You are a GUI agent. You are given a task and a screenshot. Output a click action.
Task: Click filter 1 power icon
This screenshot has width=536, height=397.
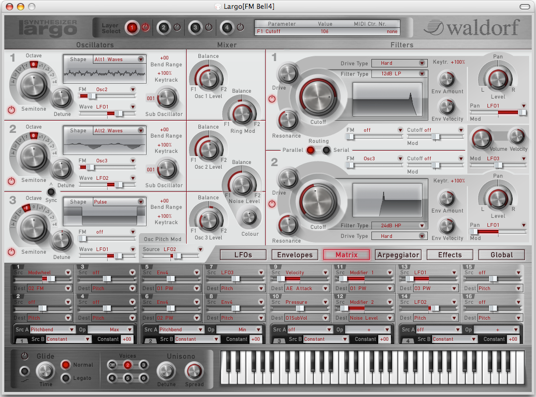tap(272, 99)
